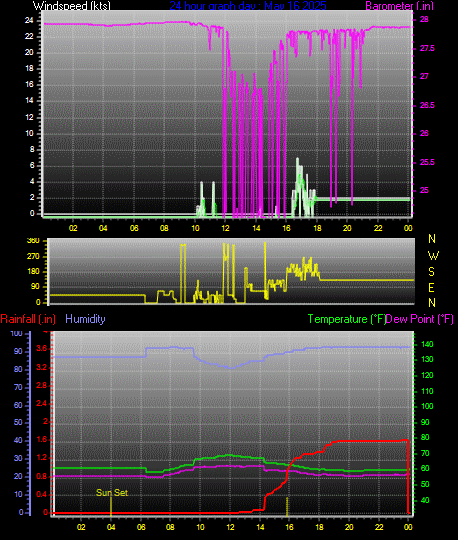Viewport: 458px width, 540px height.
Task: Click the '50' value on blue humidity axis
Action: click(x=18, y=423)
